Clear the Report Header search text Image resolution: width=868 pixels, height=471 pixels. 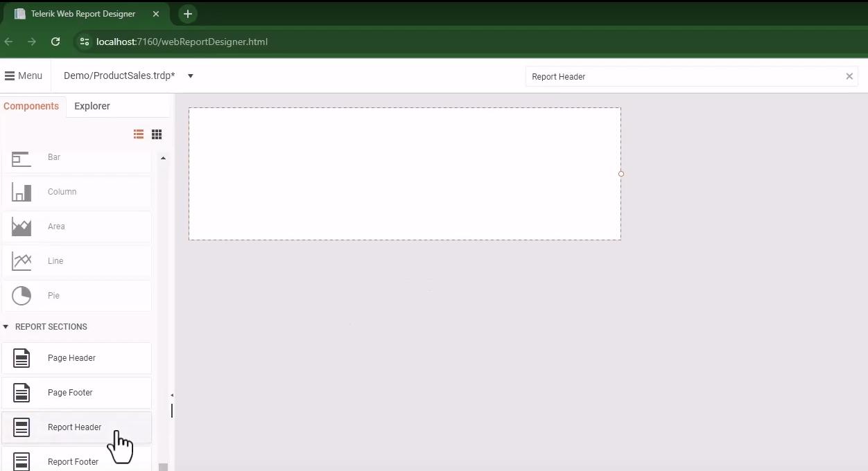pos(849,76)
